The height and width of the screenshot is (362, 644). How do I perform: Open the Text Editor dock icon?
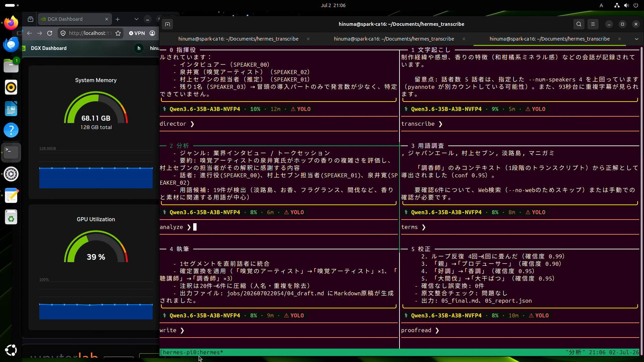tap(11, 196)
